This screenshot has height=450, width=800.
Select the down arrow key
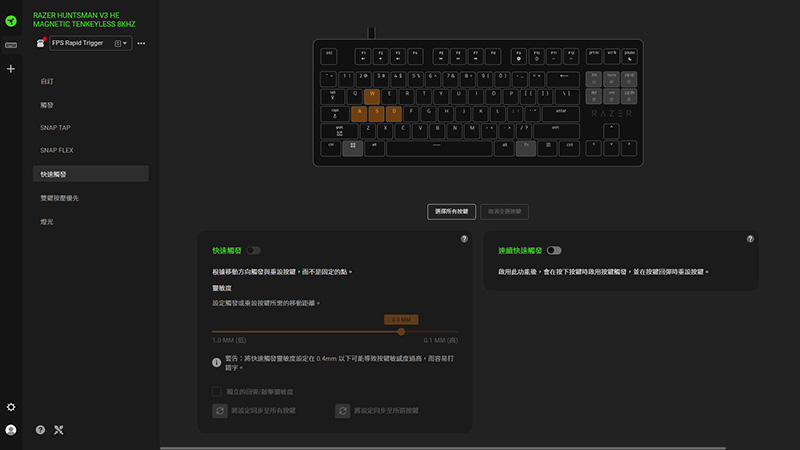pos(611,148)
